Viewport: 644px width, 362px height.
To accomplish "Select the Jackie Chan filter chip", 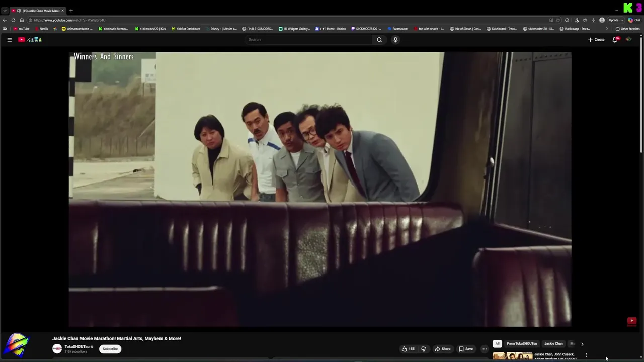I will click(x=553, y=344).
